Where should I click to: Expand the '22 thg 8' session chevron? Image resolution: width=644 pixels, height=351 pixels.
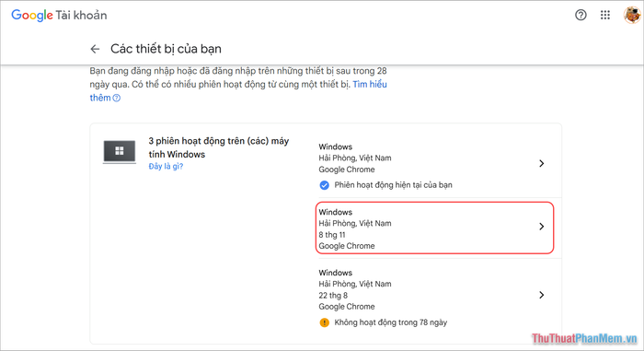[541, 295]
